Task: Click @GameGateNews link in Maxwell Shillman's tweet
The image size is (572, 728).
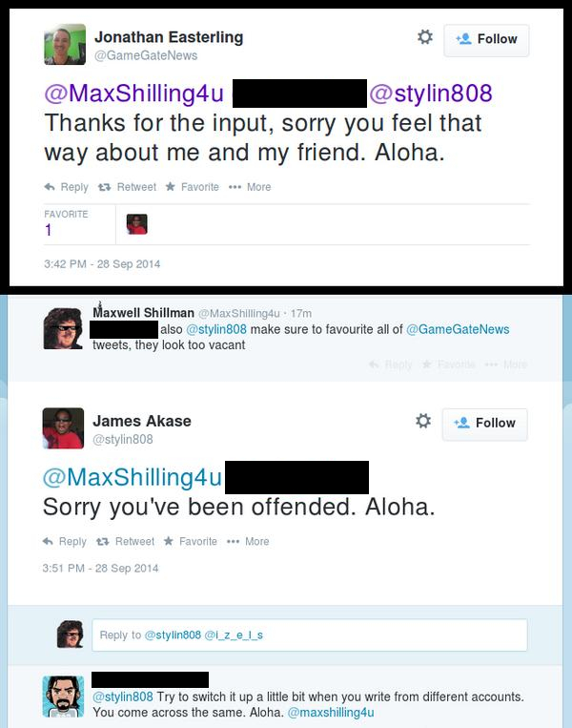Action: pos(458,329)
